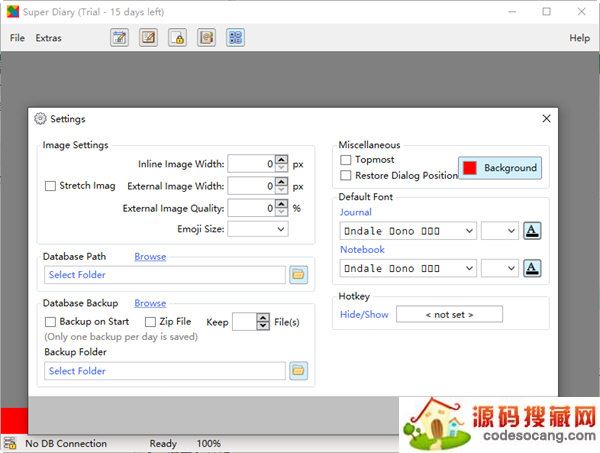This screenshot has height=453, width=600.
Task: Open folder browser for Backup Folder
Action: coord(298,371)
